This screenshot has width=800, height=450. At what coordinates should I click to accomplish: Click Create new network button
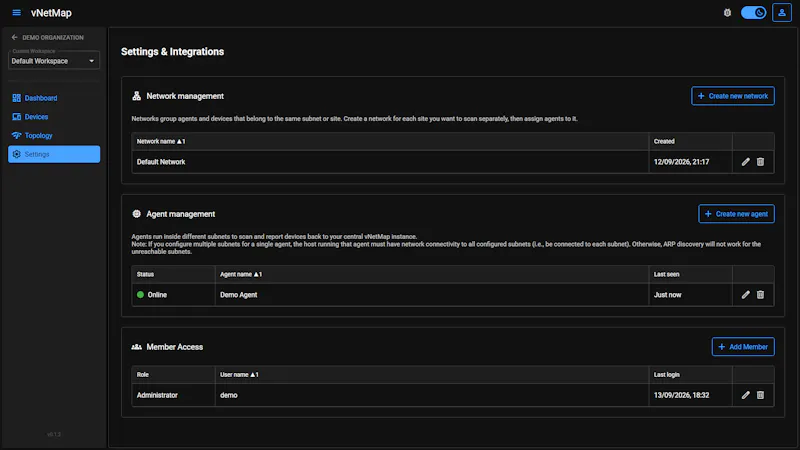coord(733,96)
